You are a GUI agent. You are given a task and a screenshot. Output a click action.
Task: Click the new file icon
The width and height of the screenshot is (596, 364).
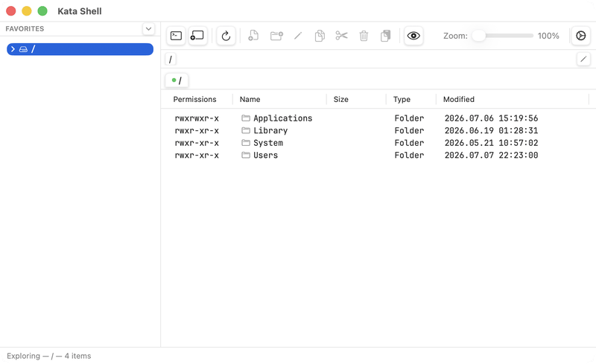coord(253,36)
